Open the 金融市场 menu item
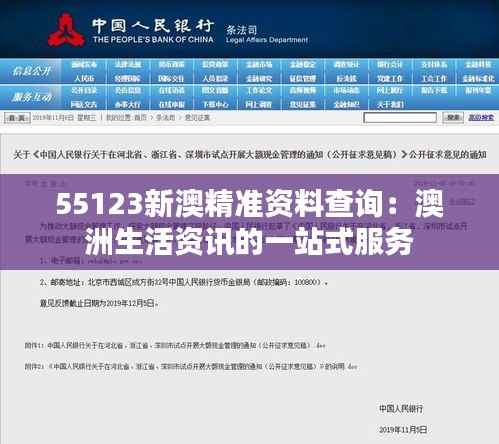The width and height of the screenshot is (499, 444). pos(259,65)
